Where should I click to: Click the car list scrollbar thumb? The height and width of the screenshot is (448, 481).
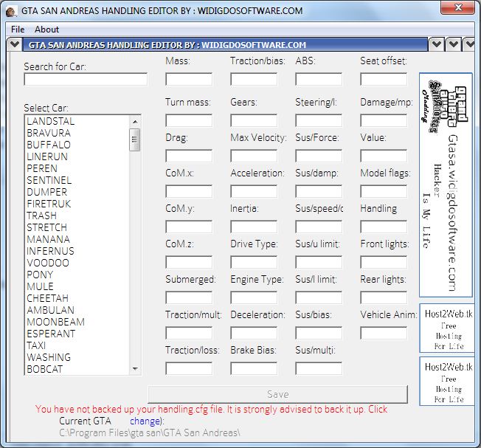135,139
